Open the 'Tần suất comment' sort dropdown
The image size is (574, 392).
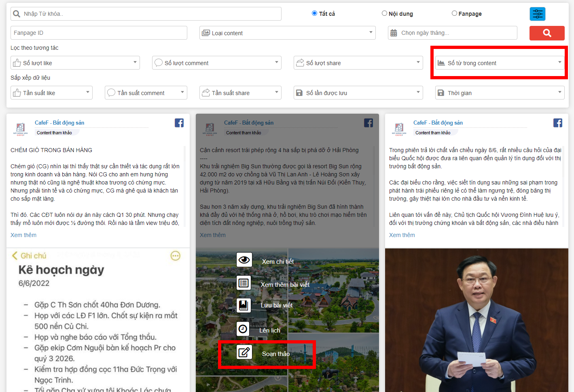(146, 93)
